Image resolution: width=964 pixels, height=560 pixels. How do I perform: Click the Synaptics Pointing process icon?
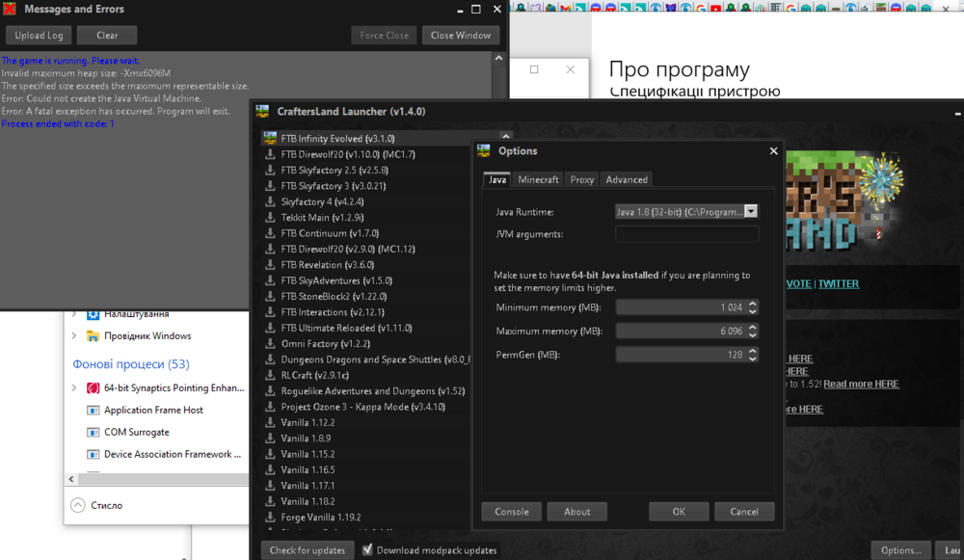93,387
